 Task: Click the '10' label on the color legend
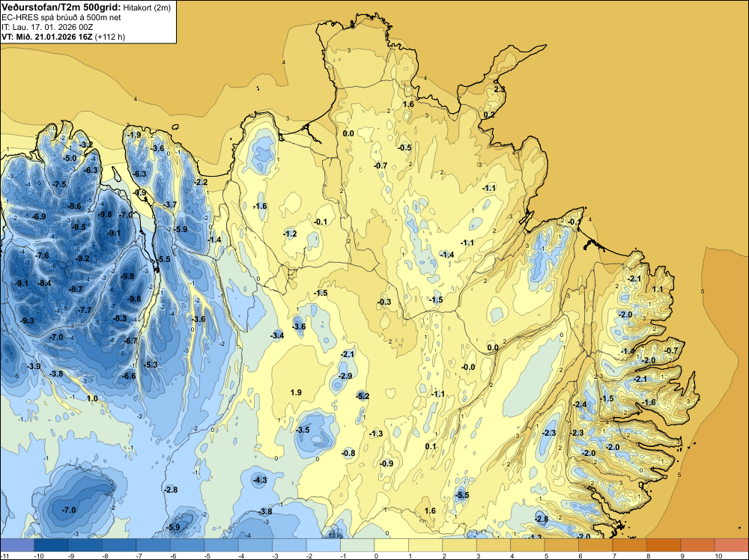coord(718,556)
